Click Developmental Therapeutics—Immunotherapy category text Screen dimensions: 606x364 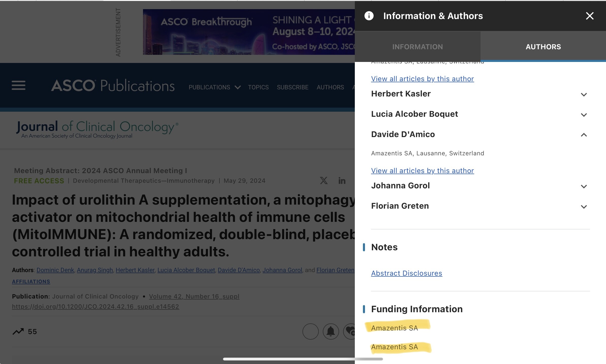(144, 181)
